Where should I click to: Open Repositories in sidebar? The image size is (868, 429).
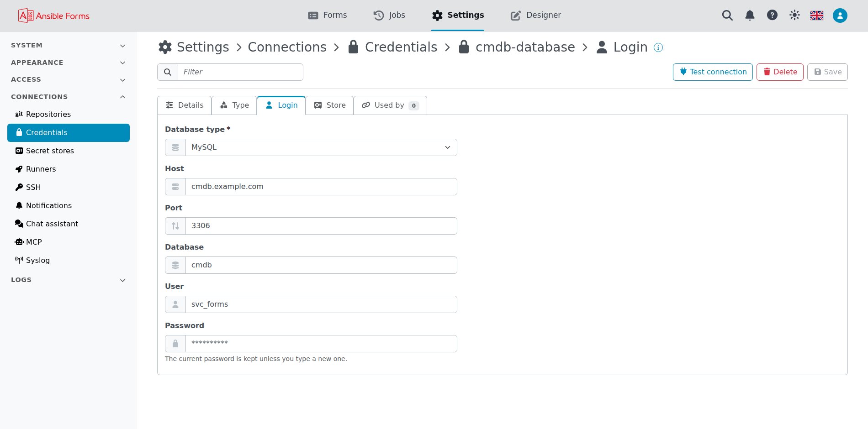pyautogui.click(x=69, y=115)
